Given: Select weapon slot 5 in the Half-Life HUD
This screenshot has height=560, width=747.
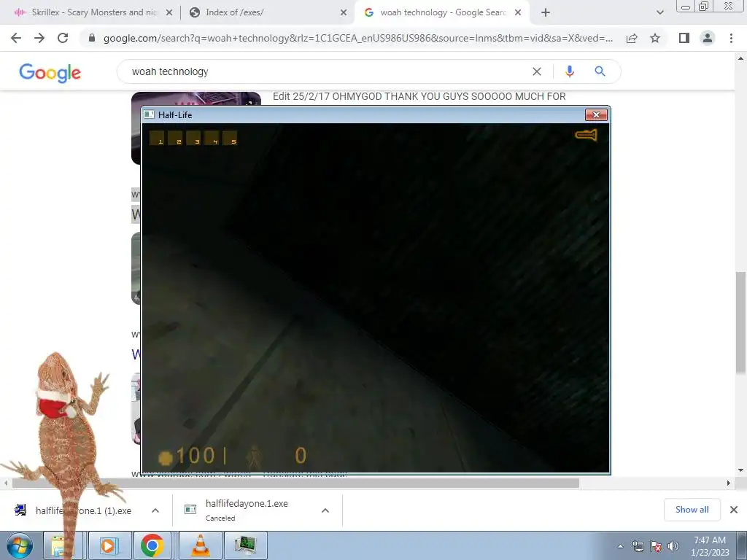Looking at the screenshot, I should (x=230, y=138).
